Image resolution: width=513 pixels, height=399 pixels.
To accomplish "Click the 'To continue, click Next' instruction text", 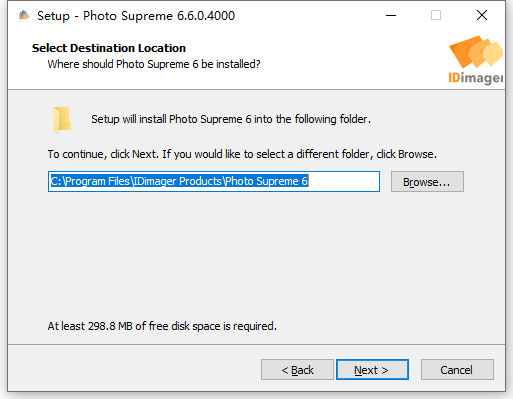I will coord(242,154).
